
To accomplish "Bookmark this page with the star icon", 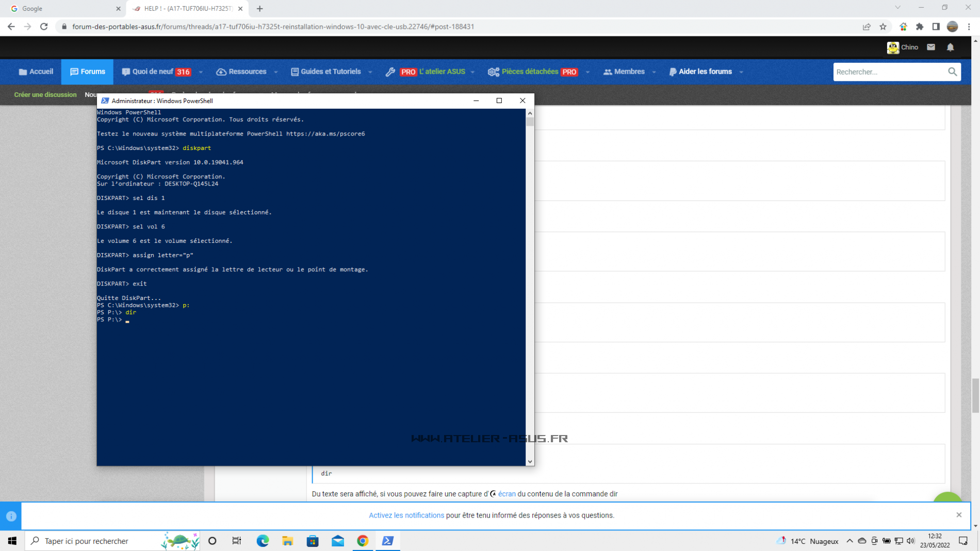I will tap(883, 27).
